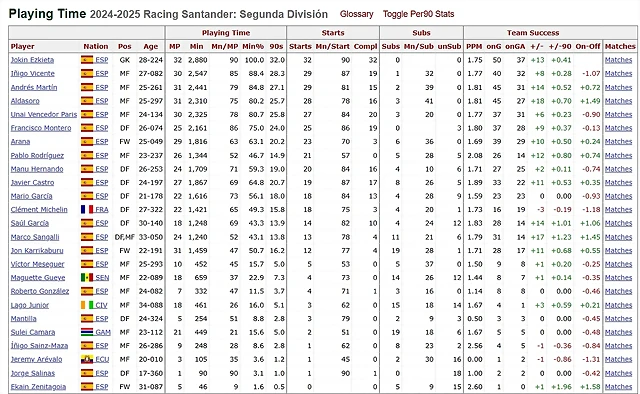The image size is (640, 394).
Task: Sort table by the Min column header
Action: tap(196, 47)
